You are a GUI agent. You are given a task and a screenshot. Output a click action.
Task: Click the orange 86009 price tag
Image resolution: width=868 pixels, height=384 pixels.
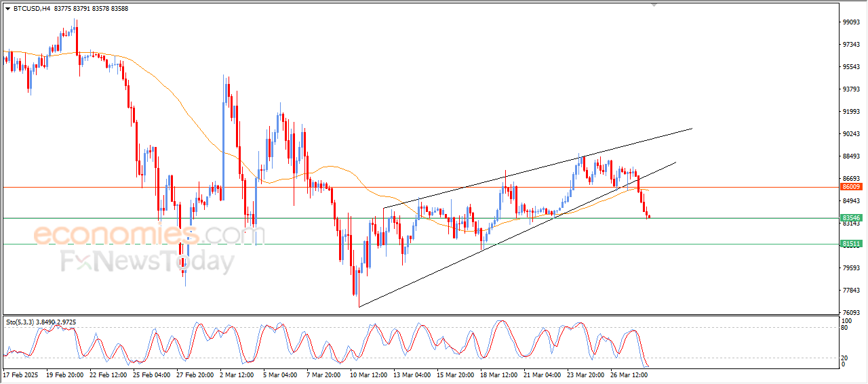pyautogui.click(x=850, y=186)
